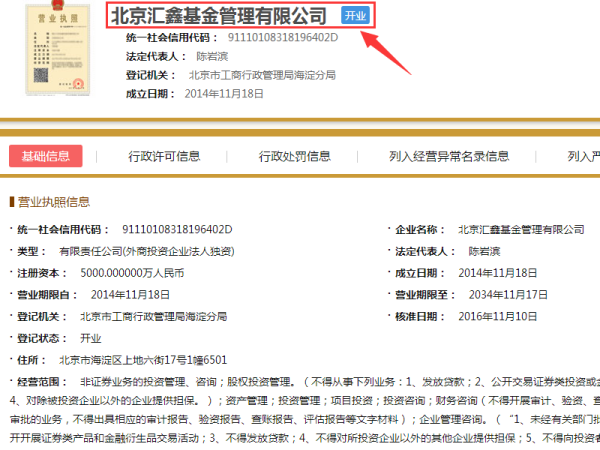
Task: Click header registration authority 北京市工商行政管理局海淀分局
Action: [x=262, y=75]
